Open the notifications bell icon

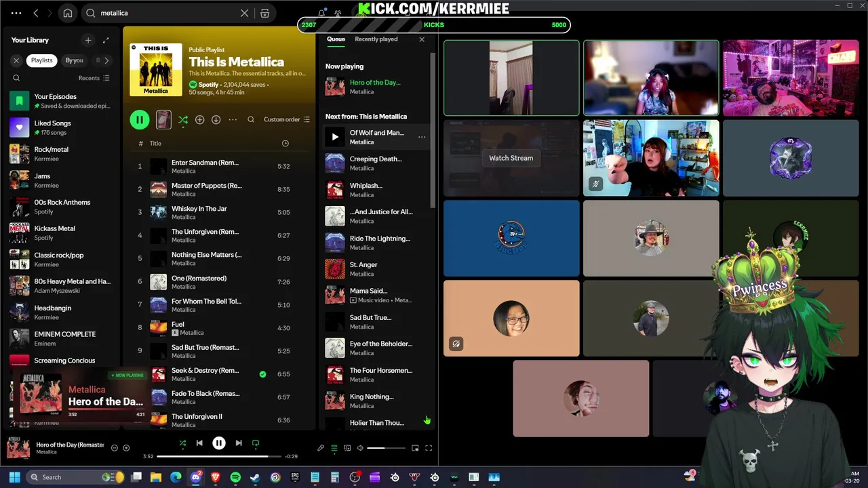click(x=321, y=13)
